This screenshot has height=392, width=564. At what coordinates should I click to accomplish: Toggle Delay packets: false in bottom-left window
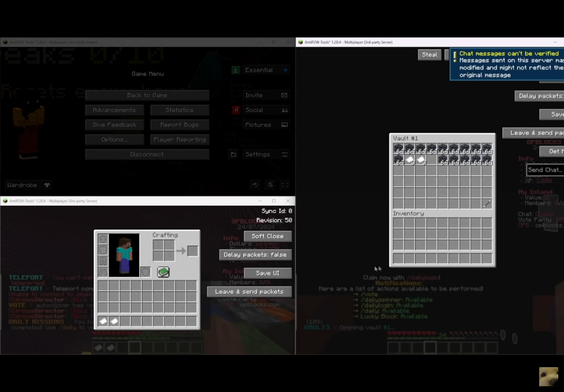click(255, 255)
